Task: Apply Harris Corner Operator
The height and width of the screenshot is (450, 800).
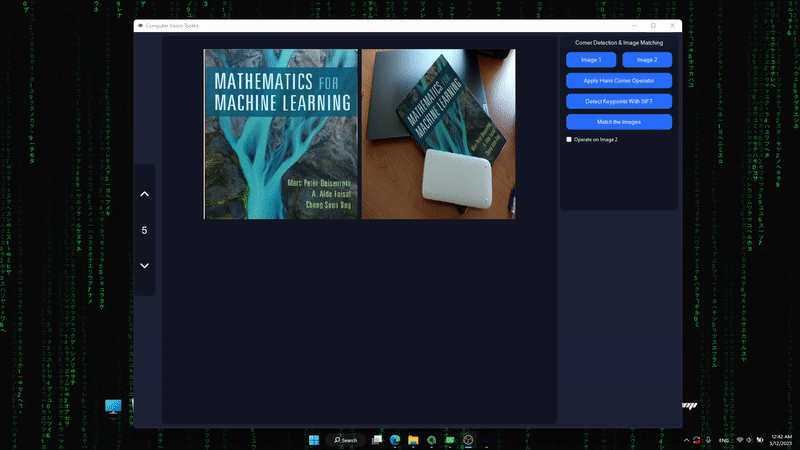Action: 619,81
